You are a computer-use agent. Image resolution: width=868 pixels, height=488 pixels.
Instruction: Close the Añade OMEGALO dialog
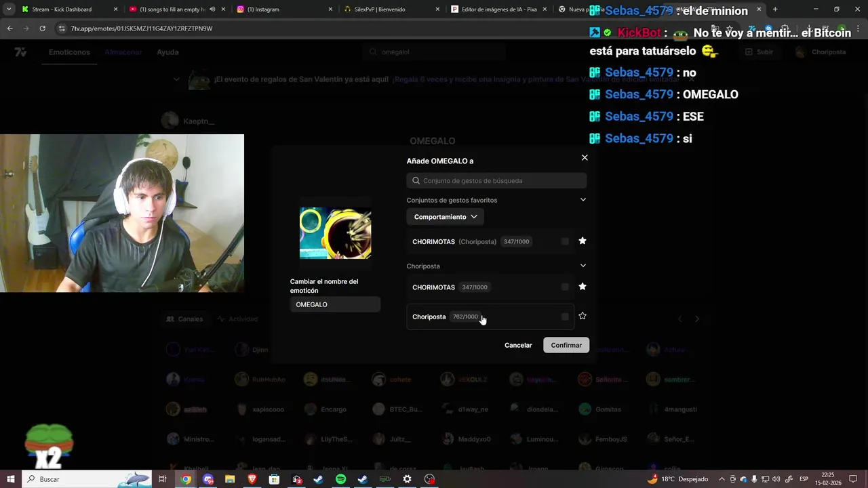[x=585, y=158]
